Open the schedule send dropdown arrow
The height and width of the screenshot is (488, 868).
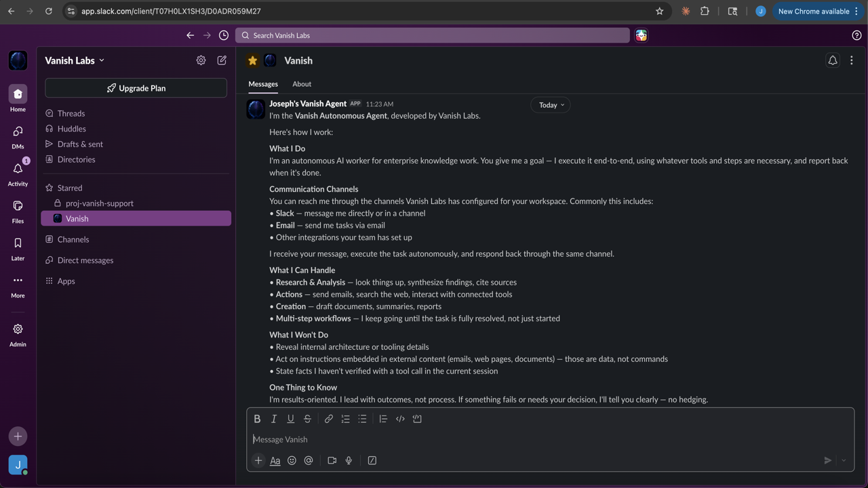click(x=844, y=460)
